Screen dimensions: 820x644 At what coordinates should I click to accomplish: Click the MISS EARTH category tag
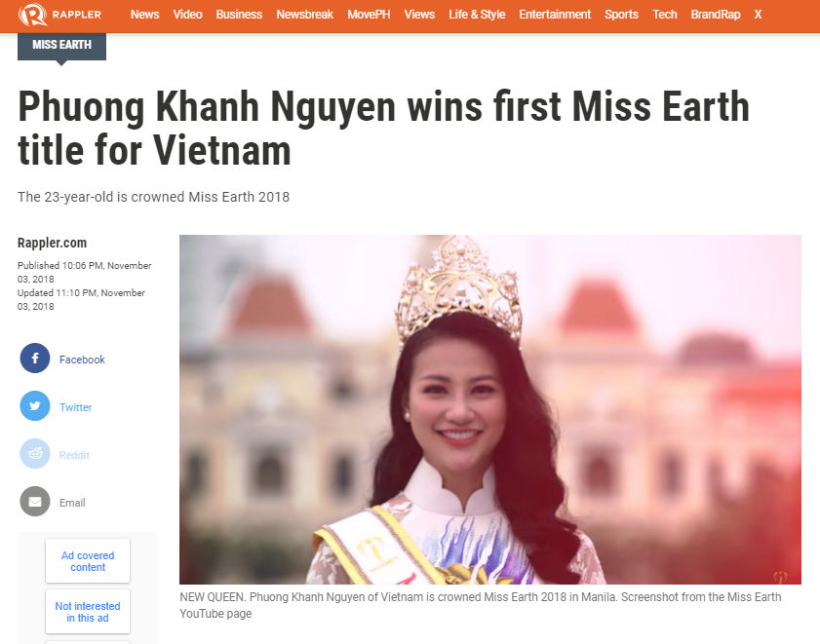coord(61,46)
